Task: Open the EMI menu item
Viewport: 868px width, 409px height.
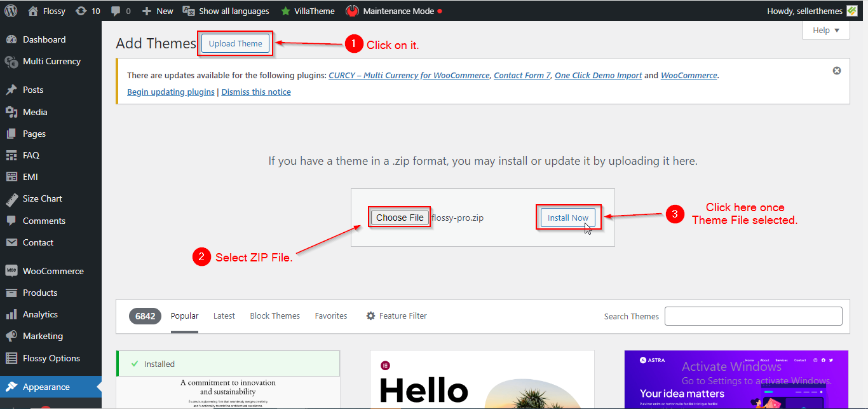Action: (x=51, y=177)
